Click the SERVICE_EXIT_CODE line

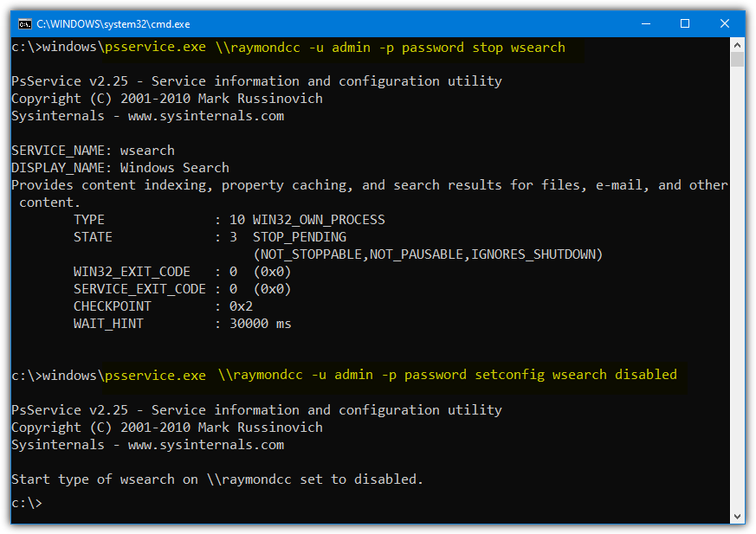(x=182, y=289)
